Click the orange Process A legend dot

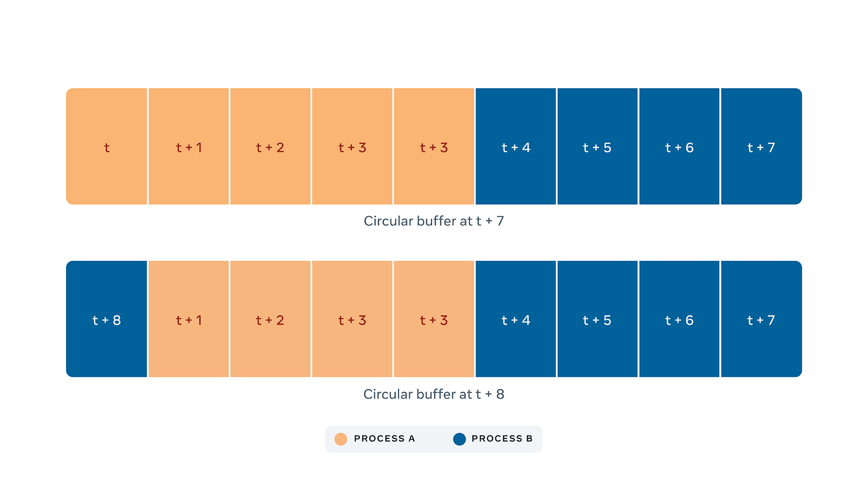341,439
